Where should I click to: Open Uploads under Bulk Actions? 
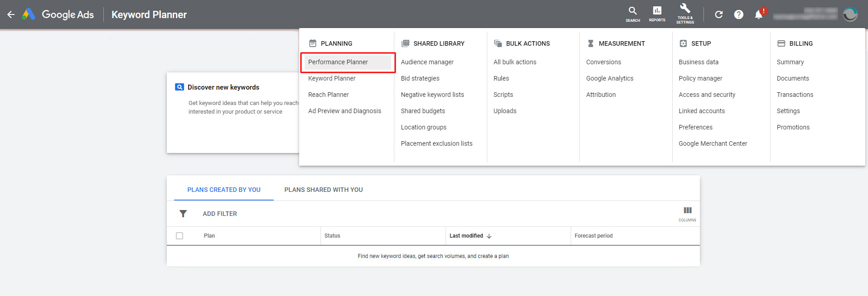pyautogui.click(x=505, y=111)
